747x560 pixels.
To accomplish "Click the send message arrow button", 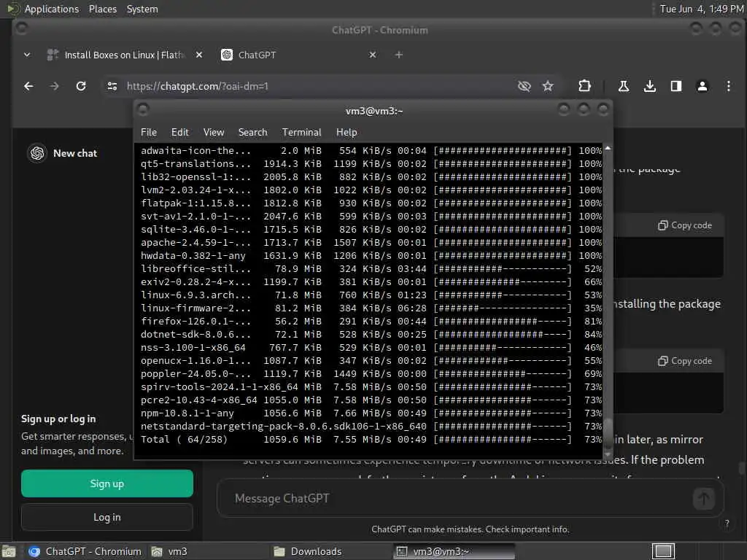I will tap(704, 499).
